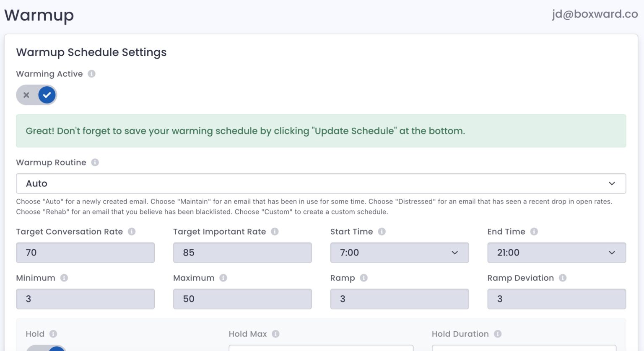
Task: Click the Hold Max input field
Action: (321, 348)
